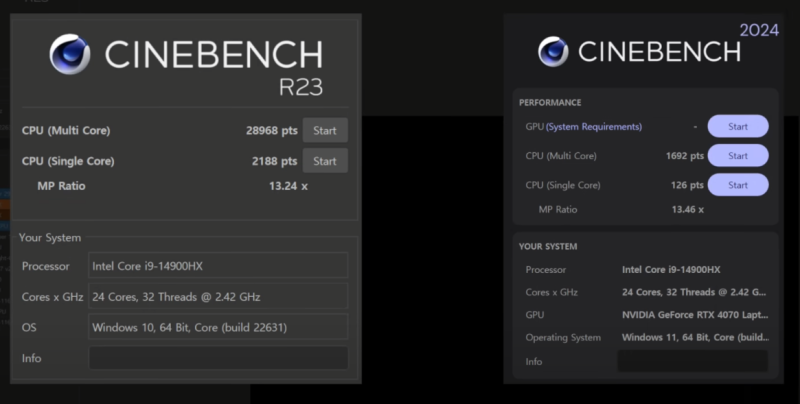
Task: Click Processor value in Cinebench 2024
Action: (671, 269)
